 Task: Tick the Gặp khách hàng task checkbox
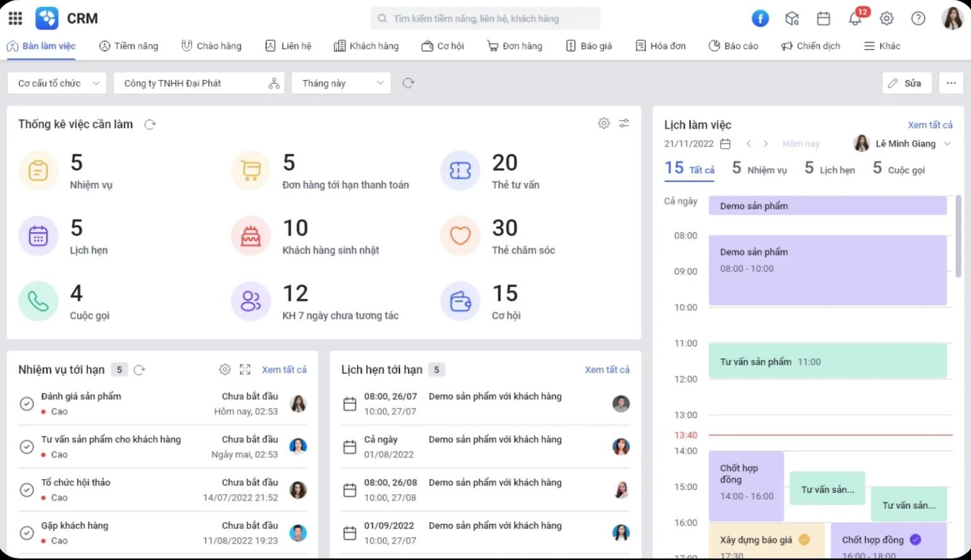click(27, 533)
